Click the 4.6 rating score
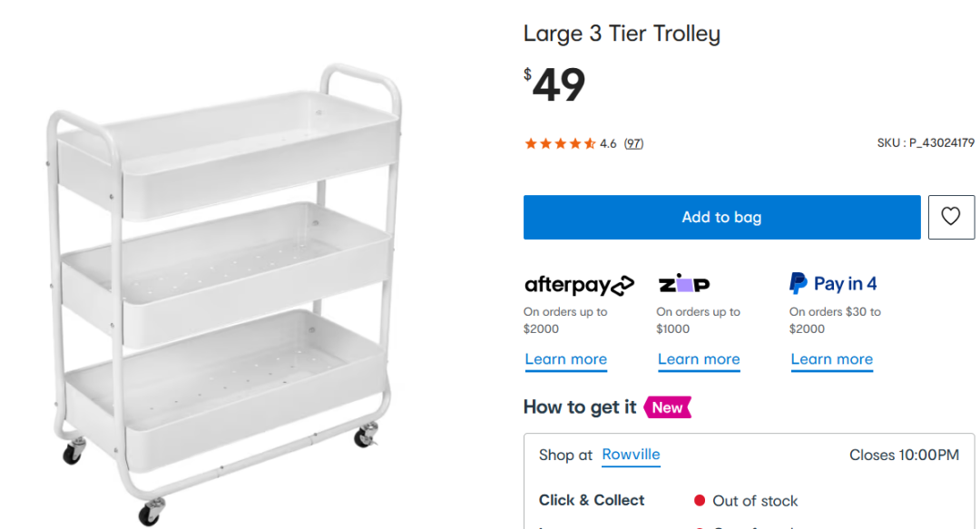This screenshot has height=529, width=980. [x=608, y=143]
